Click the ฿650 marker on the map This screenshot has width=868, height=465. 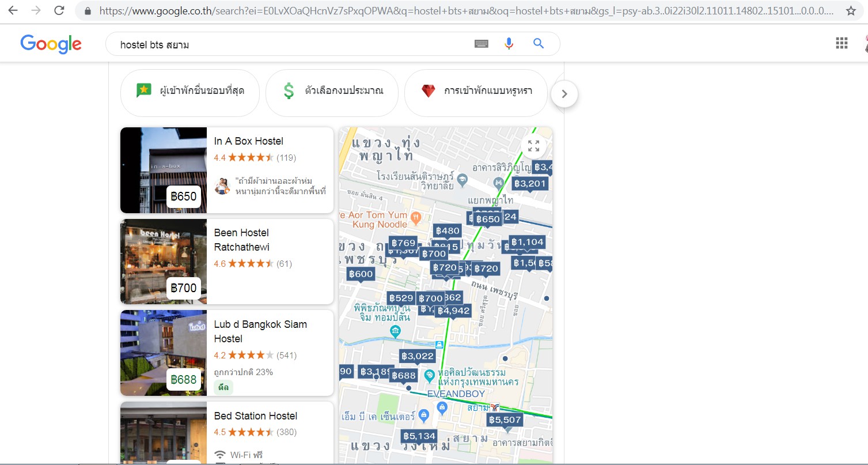point(487,220)
